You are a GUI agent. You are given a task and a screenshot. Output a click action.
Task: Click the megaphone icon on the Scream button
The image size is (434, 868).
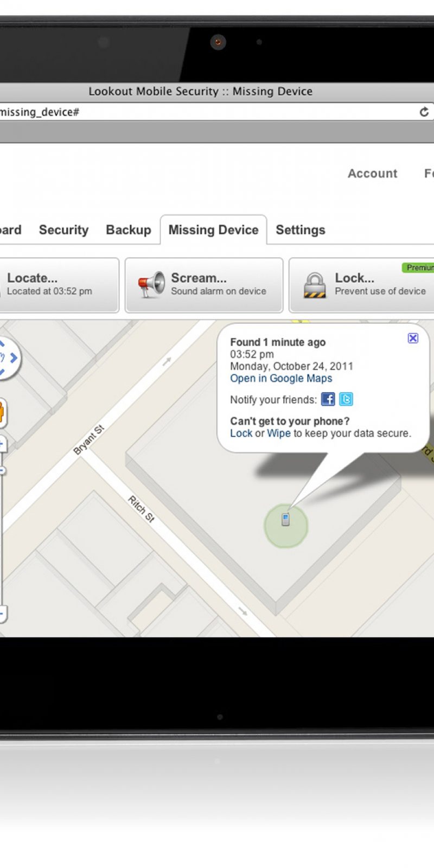[151, 285]
